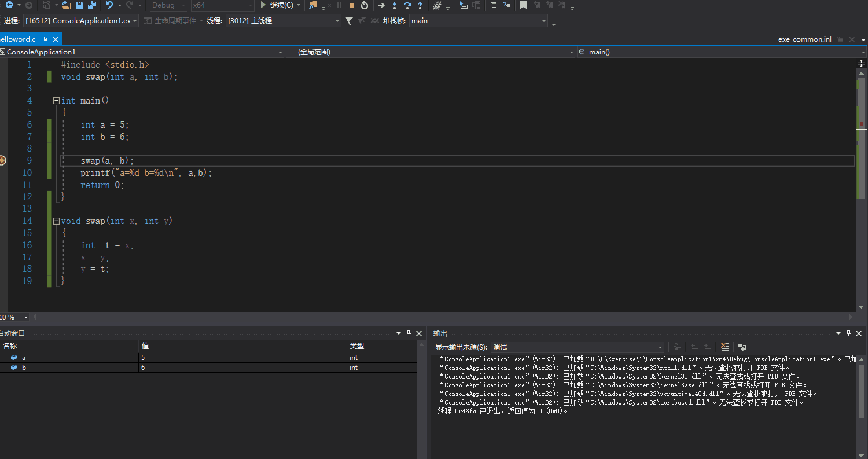Select variable a row in Autos window

[x=208, y=358]
